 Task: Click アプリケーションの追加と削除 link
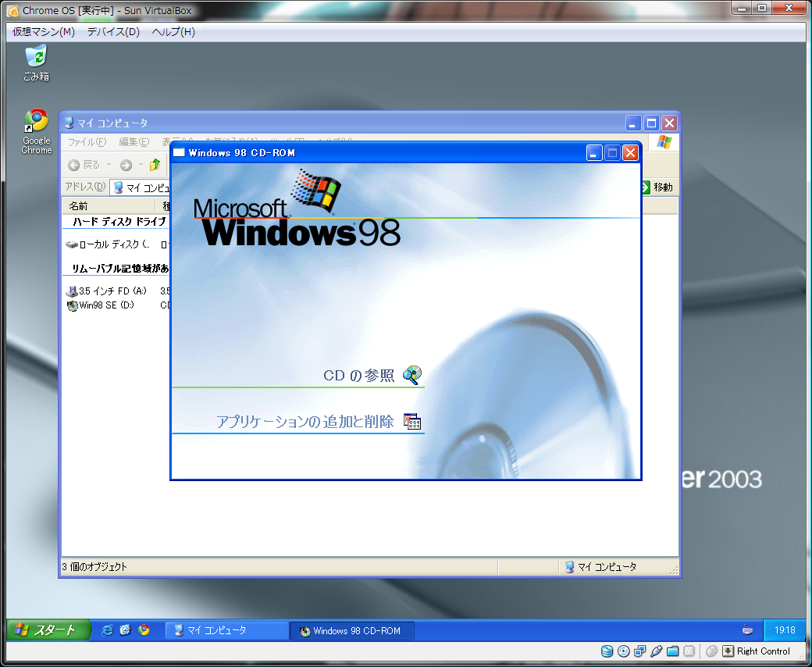coord(305,422)
